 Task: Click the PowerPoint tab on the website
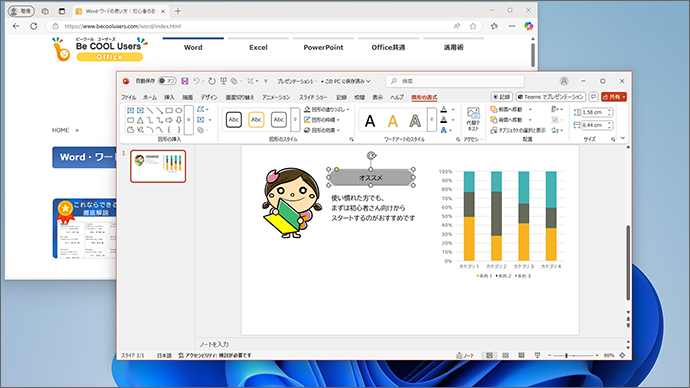click(323, 47)
